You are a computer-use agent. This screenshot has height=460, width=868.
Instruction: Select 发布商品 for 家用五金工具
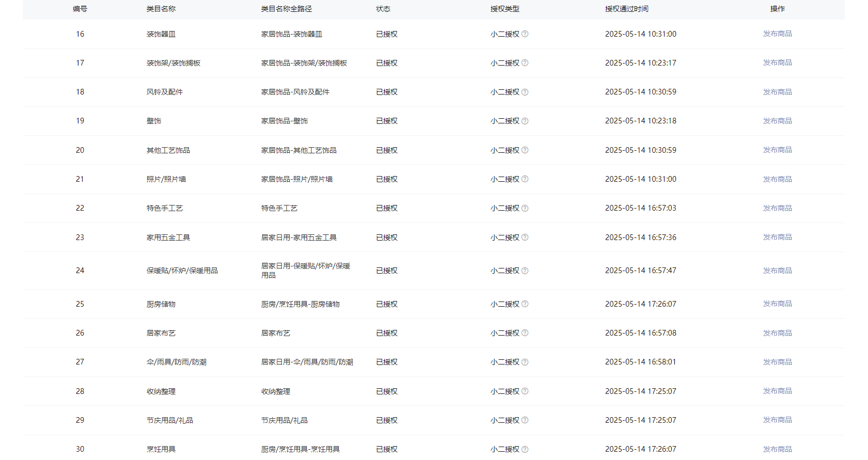[x=777, y=237]
